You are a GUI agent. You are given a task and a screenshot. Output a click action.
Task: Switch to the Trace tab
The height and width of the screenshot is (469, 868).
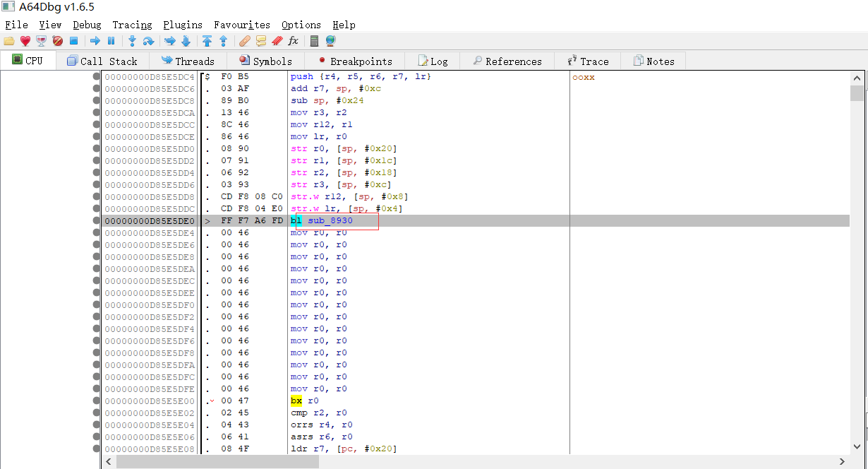587,61
